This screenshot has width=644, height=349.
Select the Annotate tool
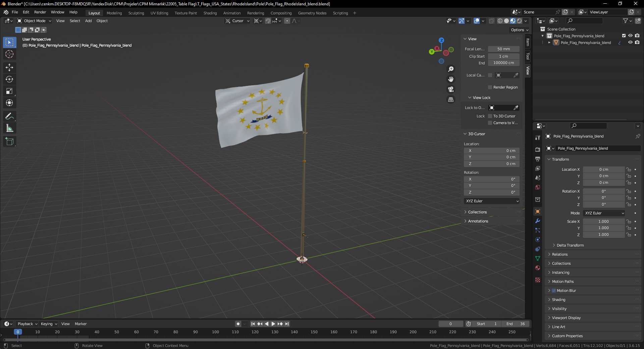(x=9, y=116)
